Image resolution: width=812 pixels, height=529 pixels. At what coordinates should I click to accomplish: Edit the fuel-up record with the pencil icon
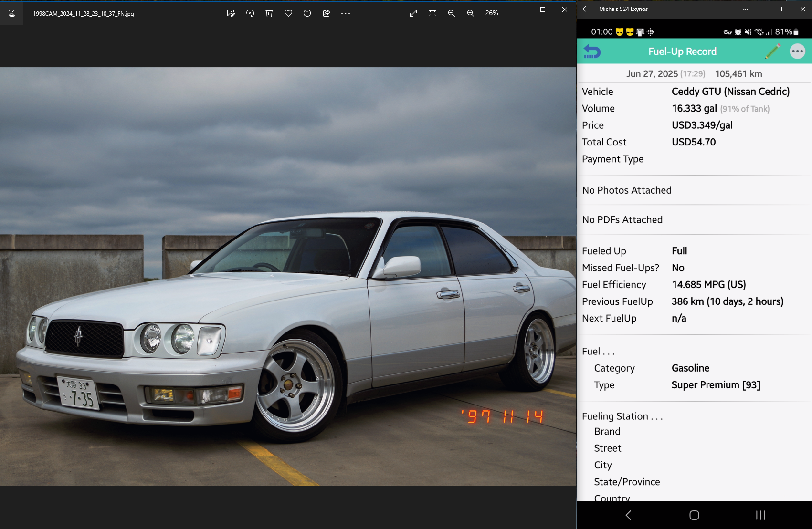772,51
